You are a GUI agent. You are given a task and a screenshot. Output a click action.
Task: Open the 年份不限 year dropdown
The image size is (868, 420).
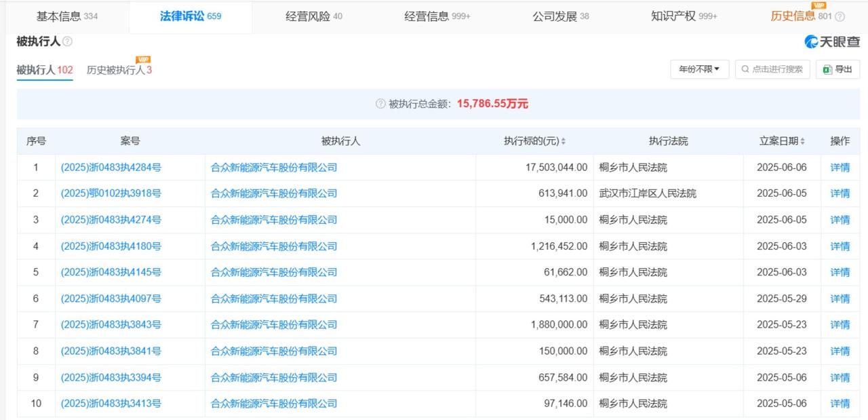click(700, 69)
